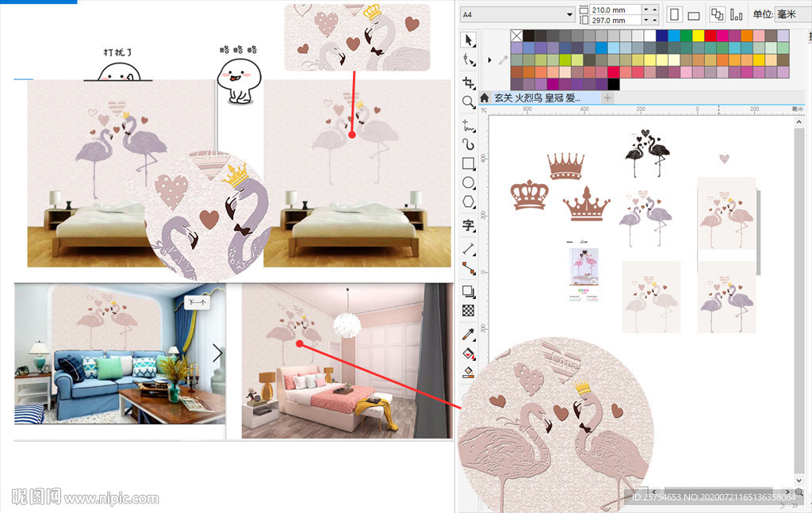Image resolution: width=812 pixels, height=513 pixels.
Task: Open the A4 page size dropdown
Action: pos(570,14)
